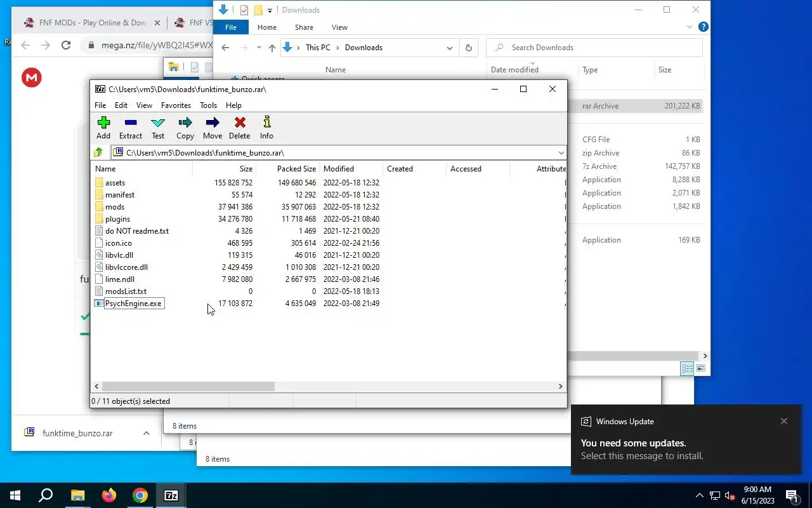Open the Windows search icon
The width and height of the screenshot is (812, 508).
46,495
